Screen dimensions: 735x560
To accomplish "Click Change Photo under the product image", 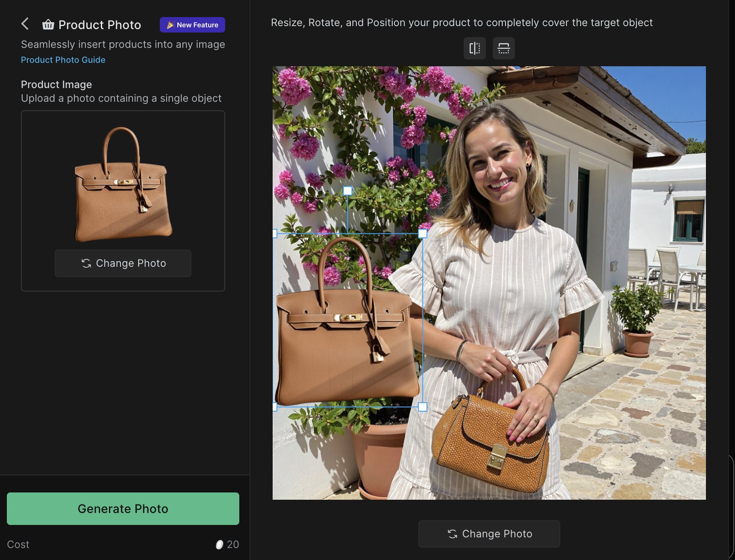I will point(123,263).
